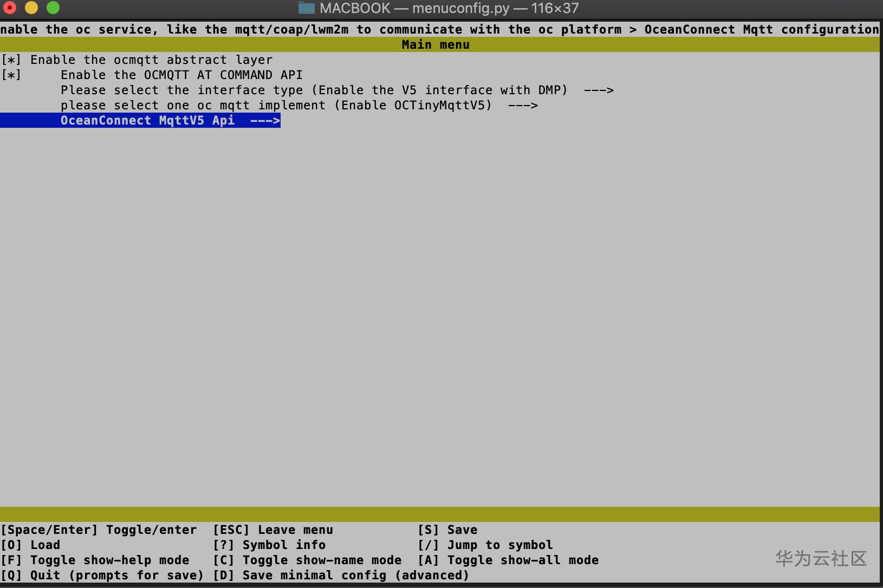Click the Huawei Cloud watermark logo
The height and width of the screenshot is (588, 883).
click(x=820, y=559)
